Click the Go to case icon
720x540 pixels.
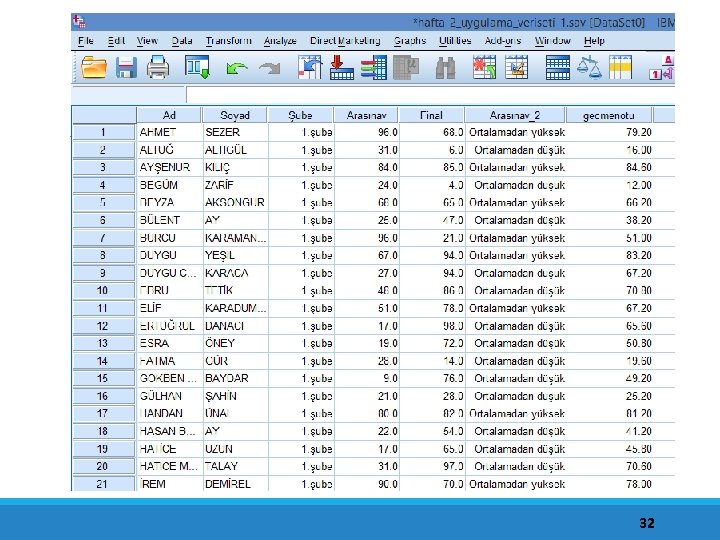pos(309,68)
